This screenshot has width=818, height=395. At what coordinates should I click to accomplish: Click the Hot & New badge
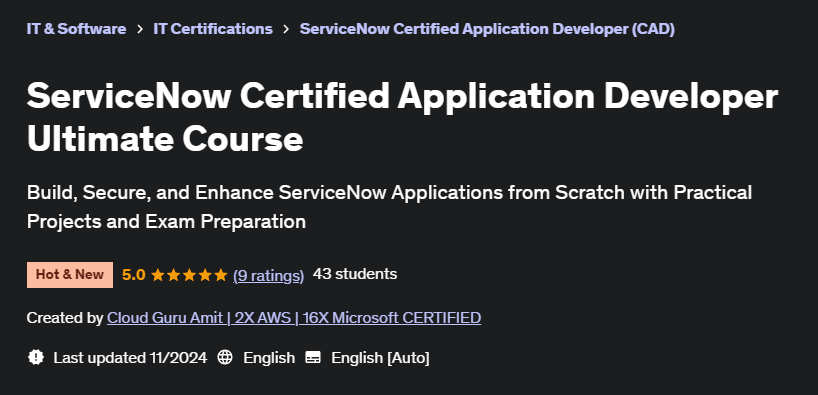70,274
